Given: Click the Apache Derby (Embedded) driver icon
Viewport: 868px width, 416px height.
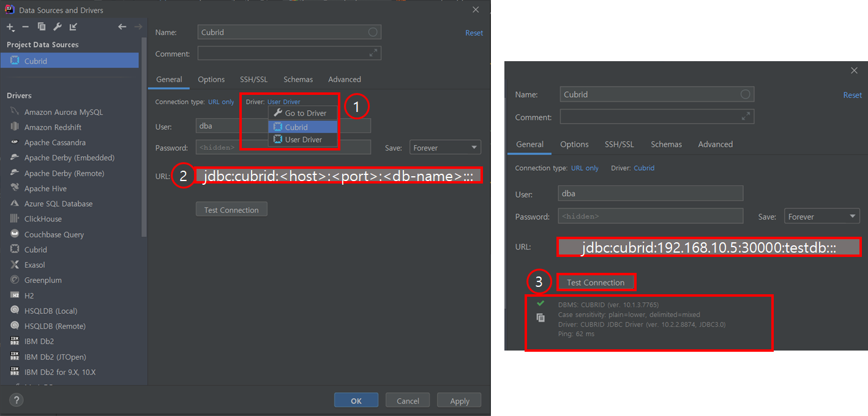Looking at the screenshot, I should (15, 157).
